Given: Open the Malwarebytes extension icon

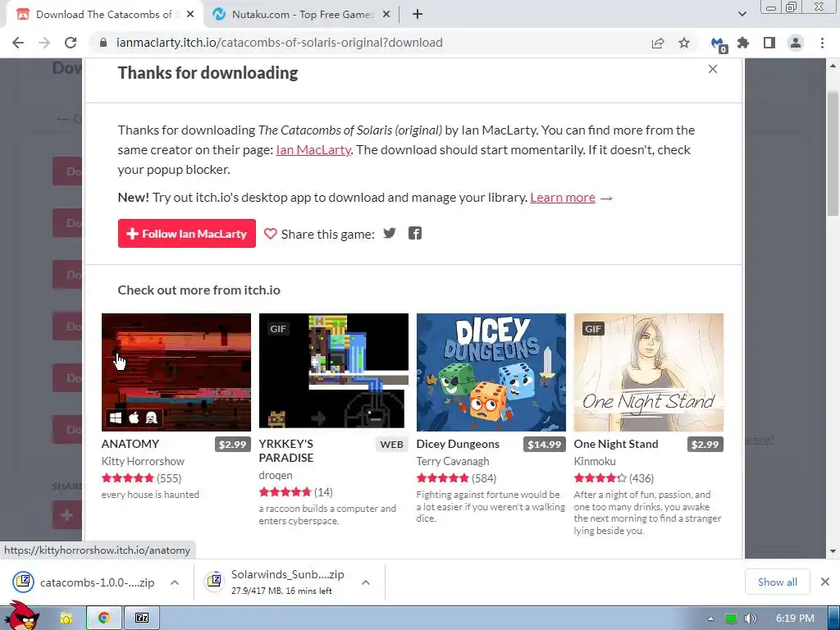Looking at the screenshot, I should coord(719,44).
